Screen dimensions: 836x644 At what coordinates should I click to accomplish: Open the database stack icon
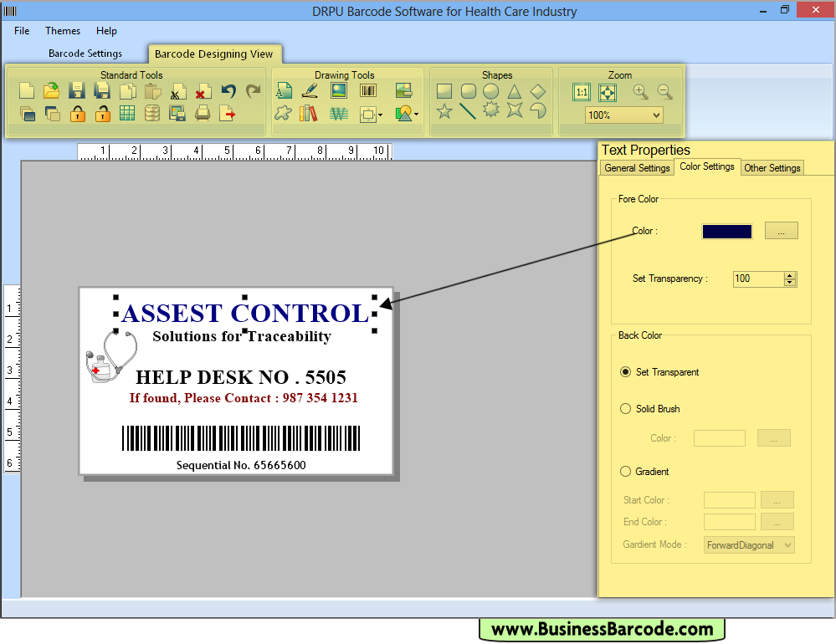click(x=152, y=114)
